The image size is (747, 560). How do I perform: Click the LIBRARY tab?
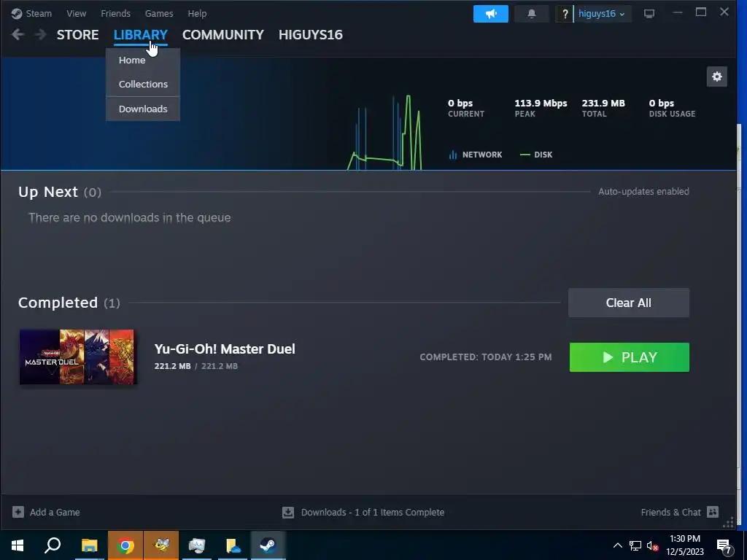[141, 35]
